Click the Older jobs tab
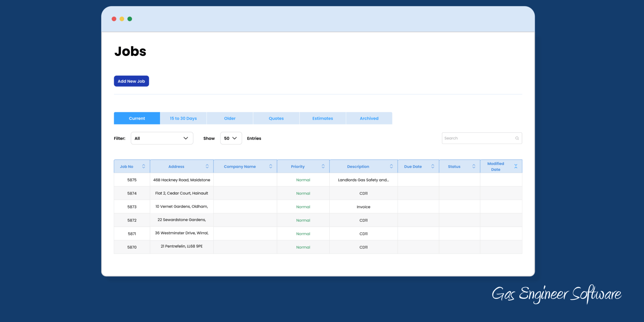 [x=229, y=118]
